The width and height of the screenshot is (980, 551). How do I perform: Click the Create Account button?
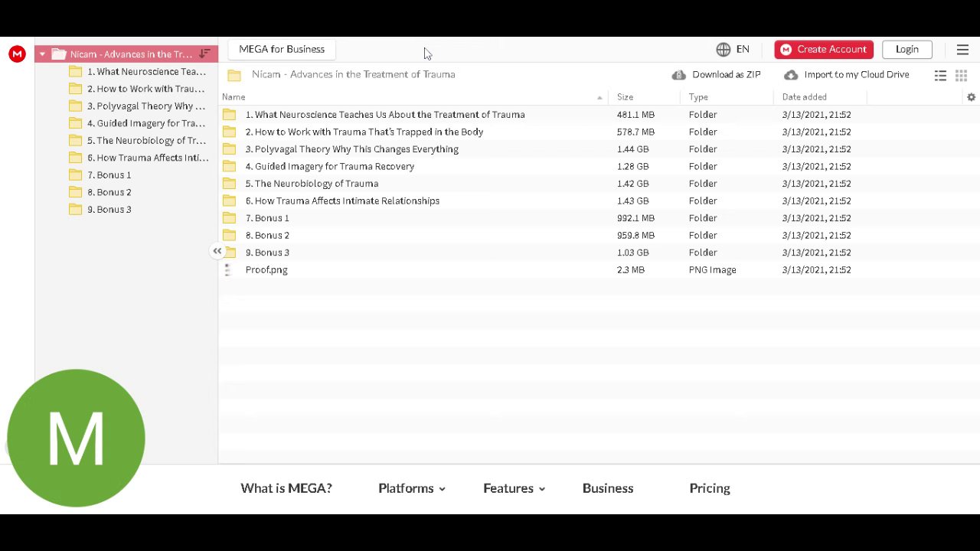[824, 49]
